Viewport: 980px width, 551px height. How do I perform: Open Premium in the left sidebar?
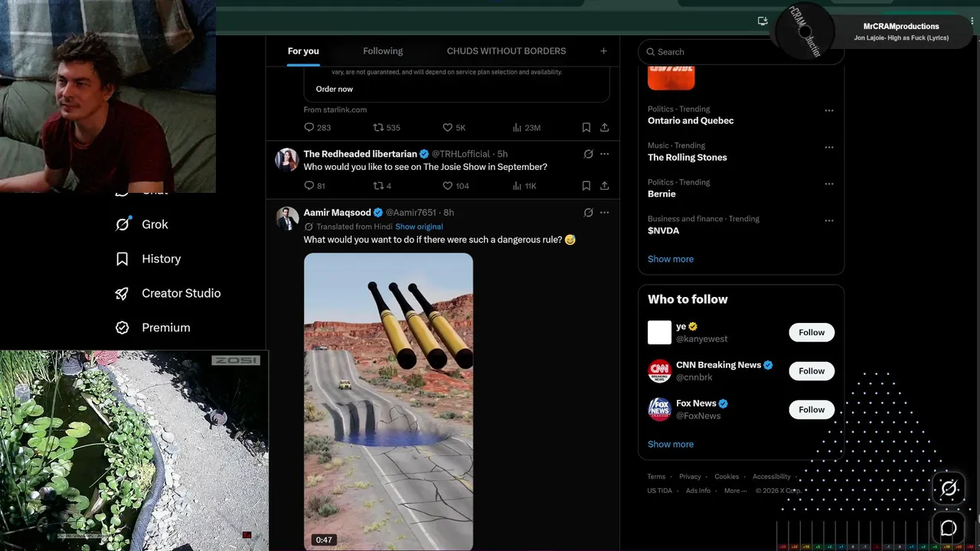click(152, 328)
